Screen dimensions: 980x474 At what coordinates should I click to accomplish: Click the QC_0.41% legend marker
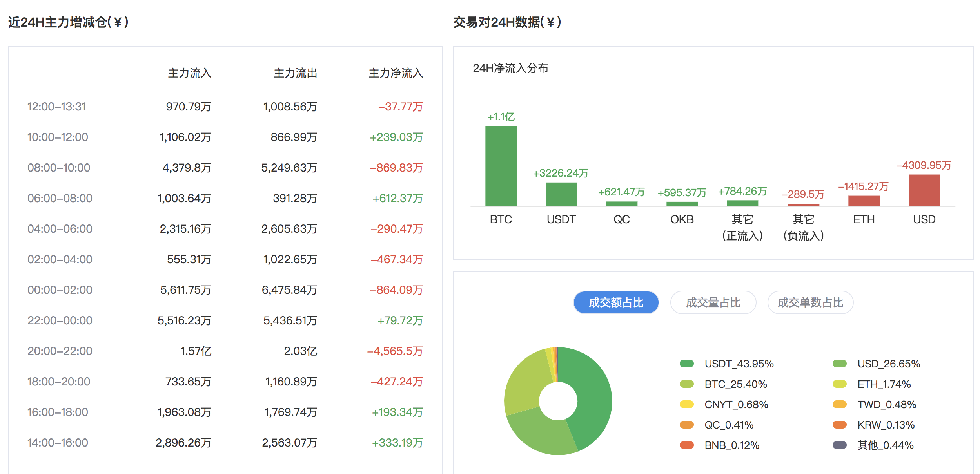pyautogui.click(x=687, y=425)
